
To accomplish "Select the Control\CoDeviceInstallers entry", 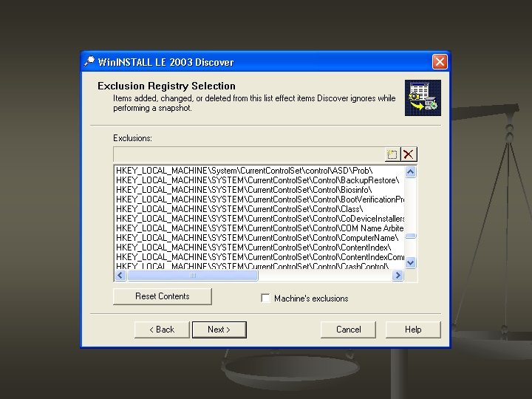I will click(260, 219).
